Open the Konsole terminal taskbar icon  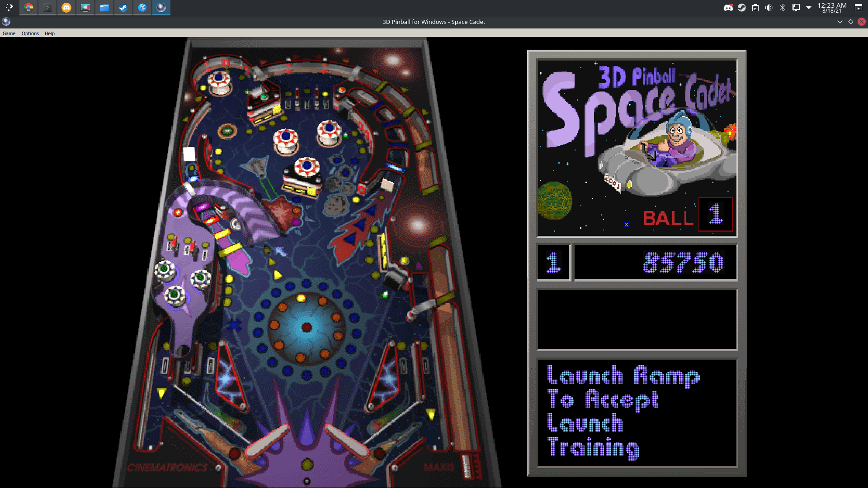click(47, 7)
